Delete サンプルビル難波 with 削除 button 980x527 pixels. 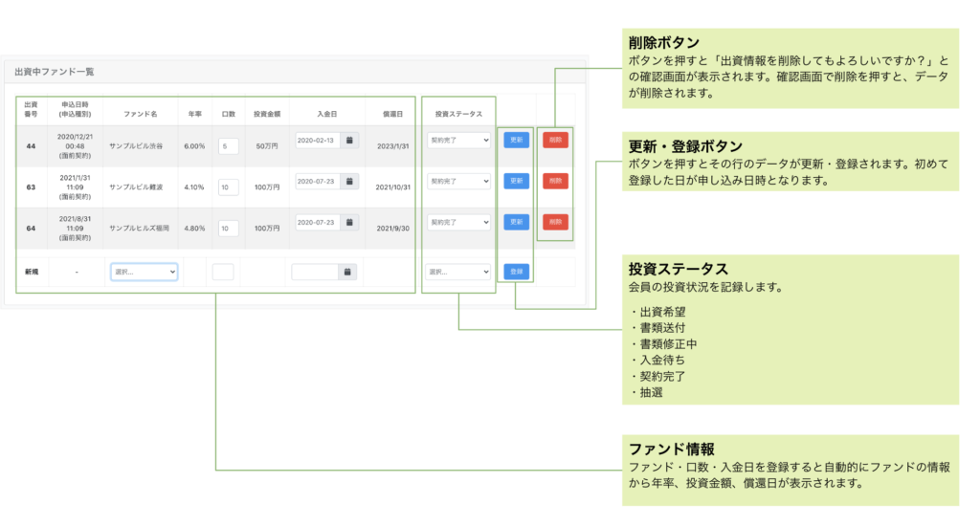[x=555, y=181]
